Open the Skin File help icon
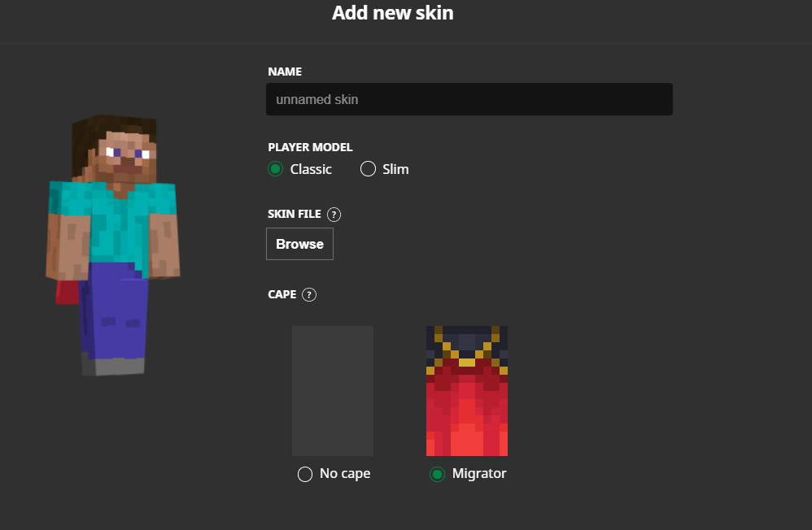The width and height of the screenshot is (812, 530). (334, 215)
